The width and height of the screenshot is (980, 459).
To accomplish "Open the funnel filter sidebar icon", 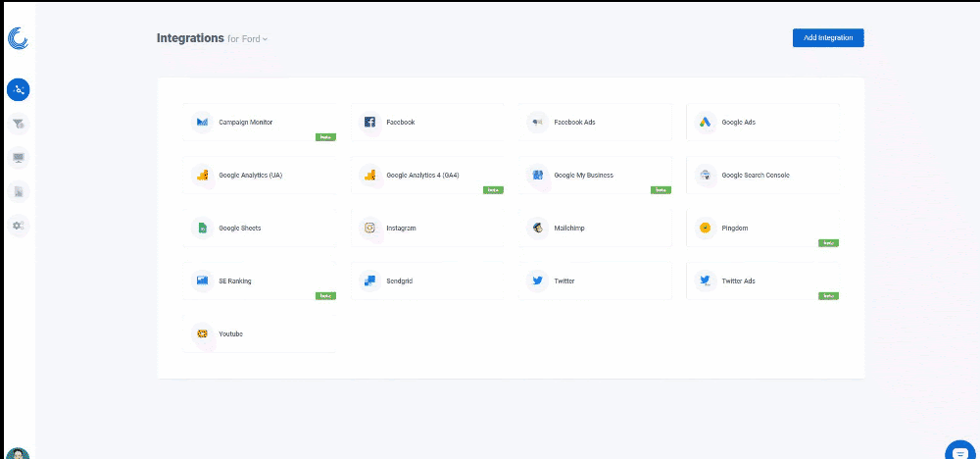I will [x=18, y=124].
